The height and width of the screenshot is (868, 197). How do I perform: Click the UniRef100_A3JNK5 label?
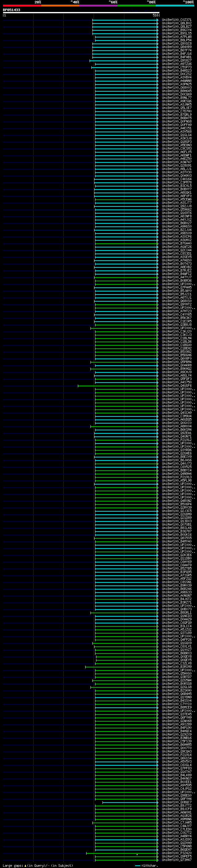tap(176, 104)
